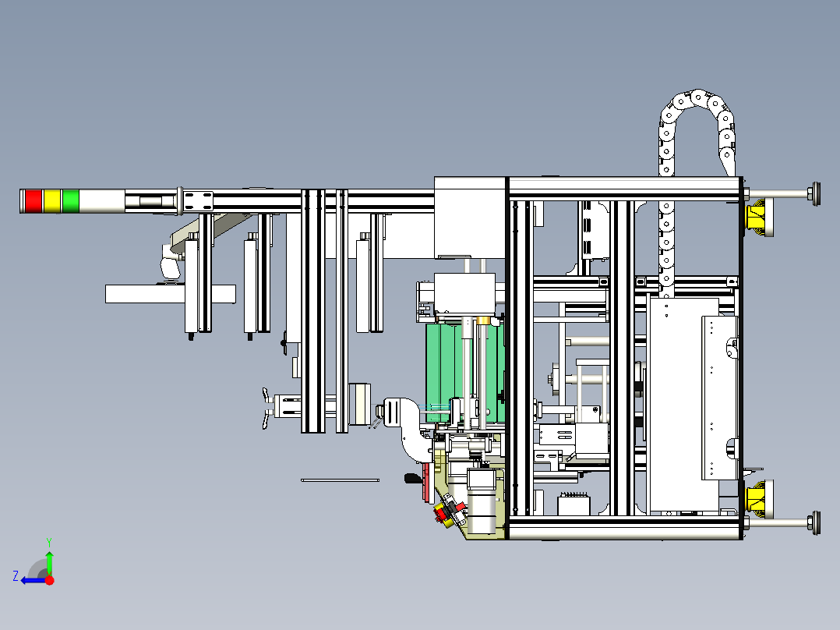Expand the Y axis label text

click(49, 543)
